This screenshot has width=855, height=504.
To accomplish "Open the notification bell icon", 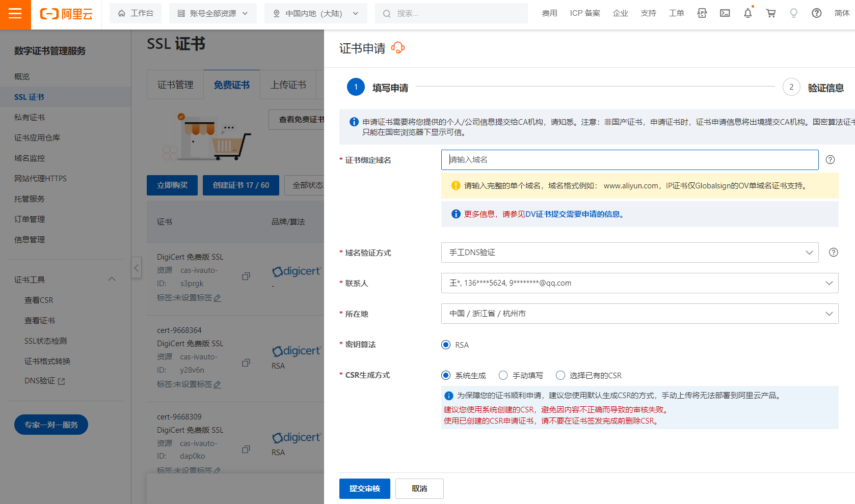I will 747,13.
